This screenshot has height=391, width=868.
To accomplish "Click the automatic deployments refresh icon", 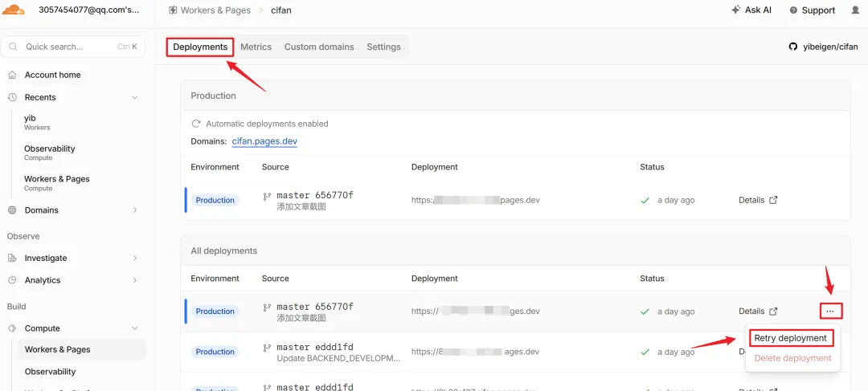I will tap(196, 124).
